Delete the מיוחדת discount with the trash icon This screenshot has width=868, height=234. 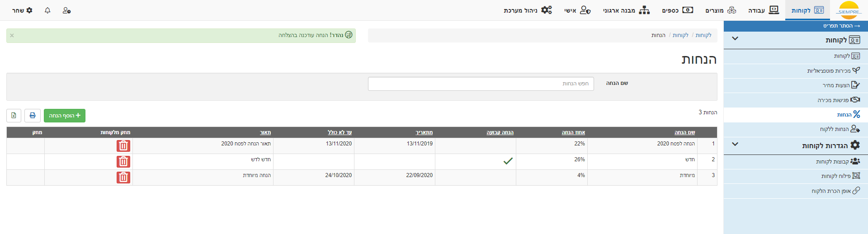click(123, 178)
